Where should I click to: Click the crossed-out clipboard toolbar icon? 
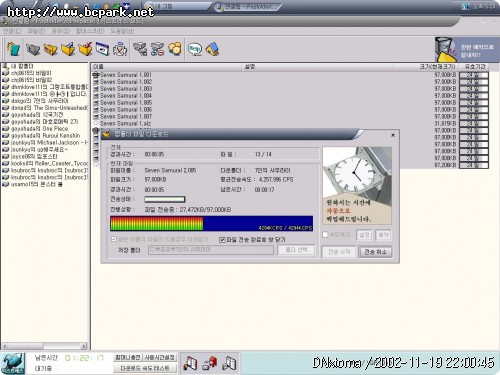click(120, 49)
